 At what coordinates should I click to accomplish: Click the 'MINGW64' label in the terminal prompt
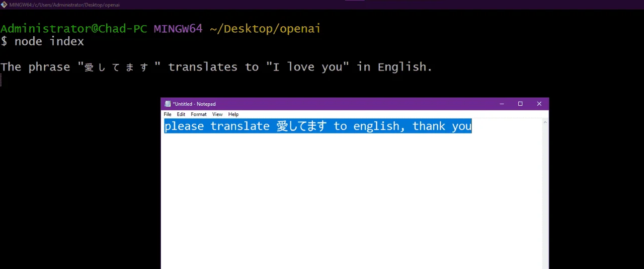[x=178, y=29]
